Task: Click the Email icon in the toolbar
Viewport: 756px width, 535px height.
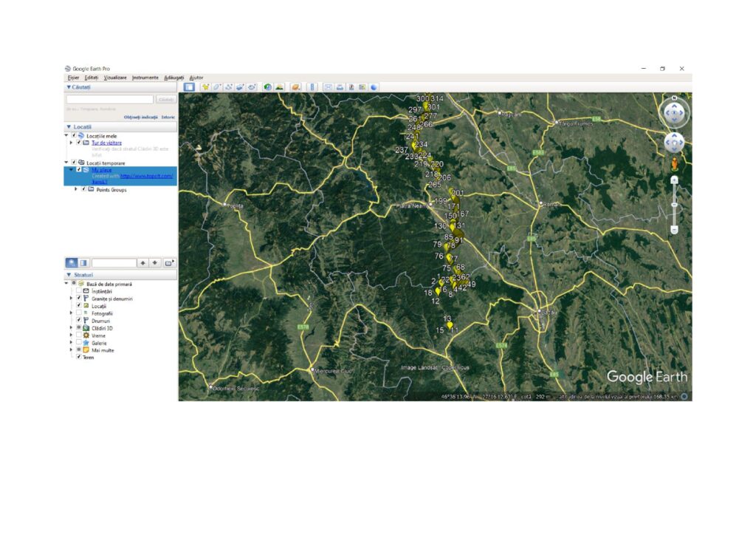Action: tap(329, 87)
